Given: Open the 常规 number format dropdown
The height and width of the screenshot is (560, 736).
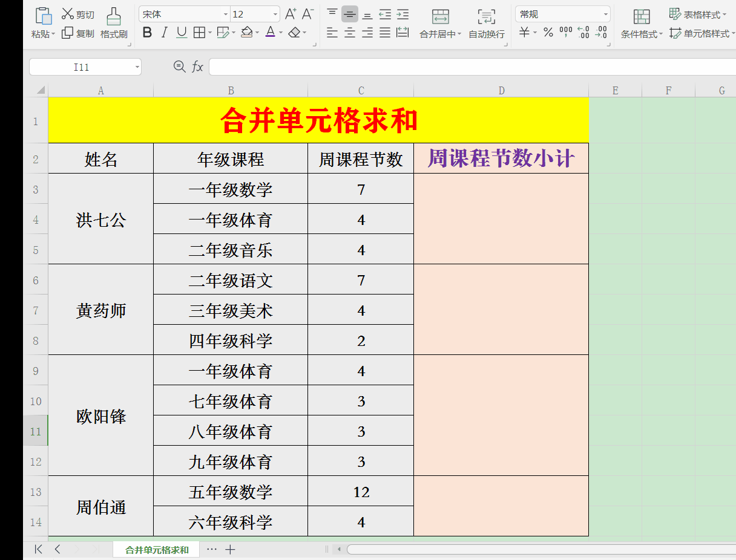Looking at the screenshot, I should tap(606, 15).
